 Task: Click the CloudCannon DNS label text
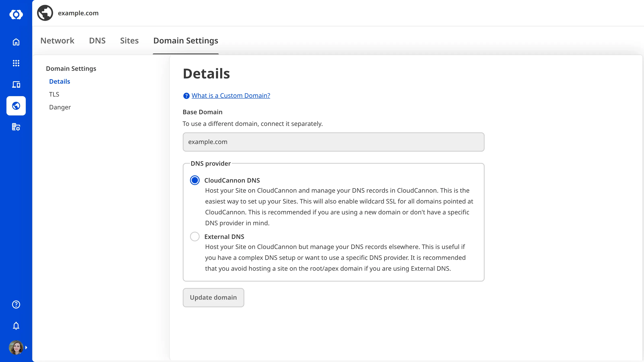click(x=232, y=180)
